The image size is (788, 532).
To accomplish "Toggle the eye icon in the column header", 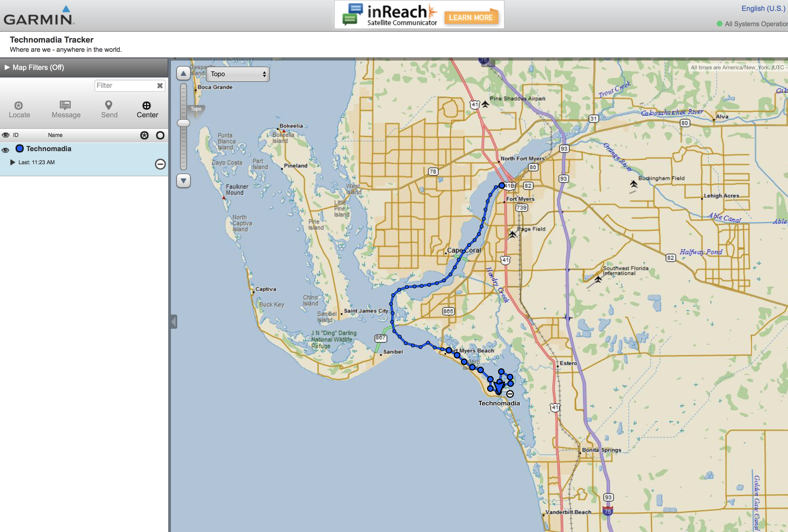I will point(5,135).
